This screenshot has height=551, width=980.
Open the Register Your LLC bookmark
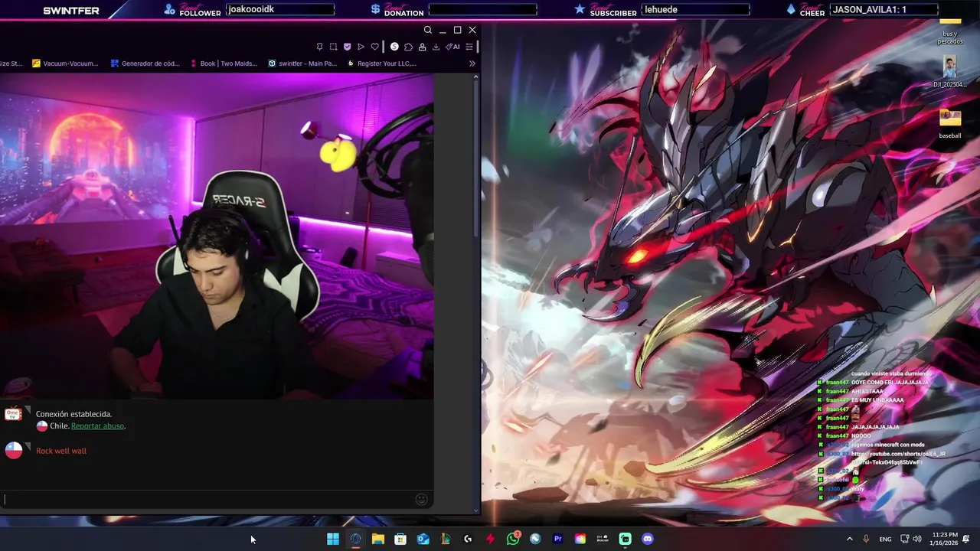[x=381, y=64]
